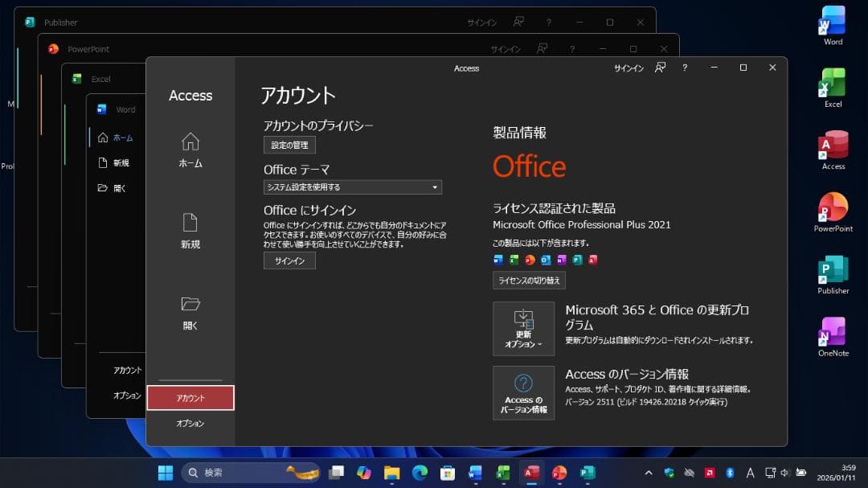Image resolution: width=868 pixels, height=488 pixels.
Task: Open オプション from the Access sidebar
Action: [190, 423]
